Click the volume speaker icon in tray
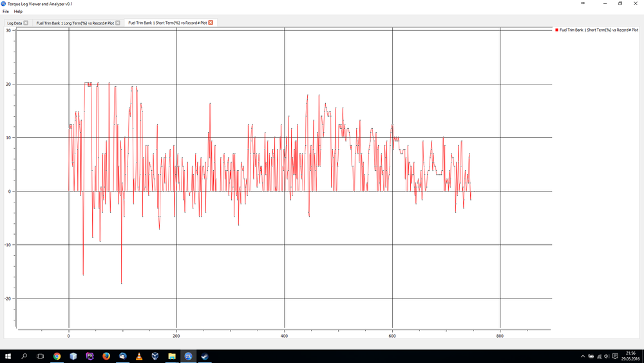 tap(607, 356)
